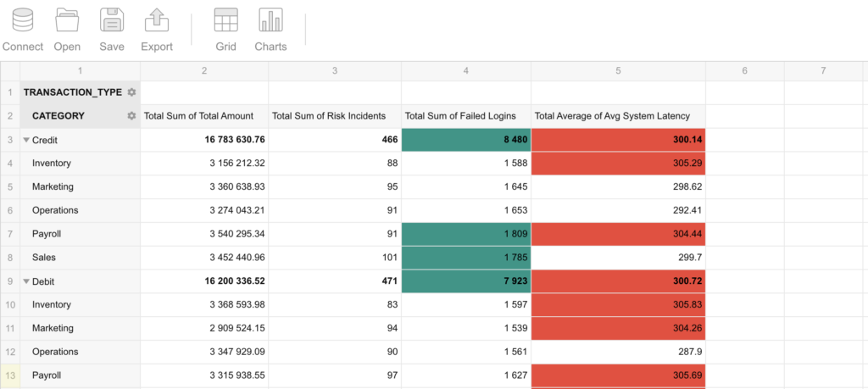868x389 pixels.
Task: Click the Connect database icon
Action: [23, 20]
